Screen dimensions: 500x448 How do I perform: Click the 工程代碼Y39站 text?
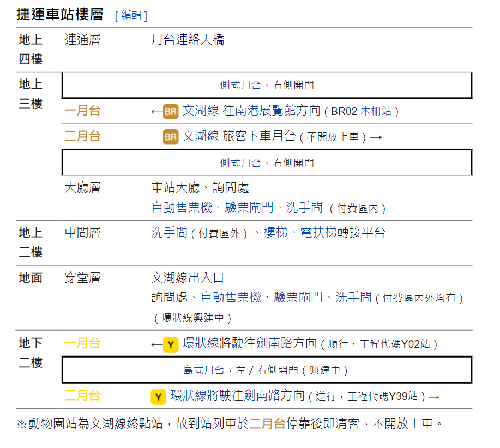point(383,396)
